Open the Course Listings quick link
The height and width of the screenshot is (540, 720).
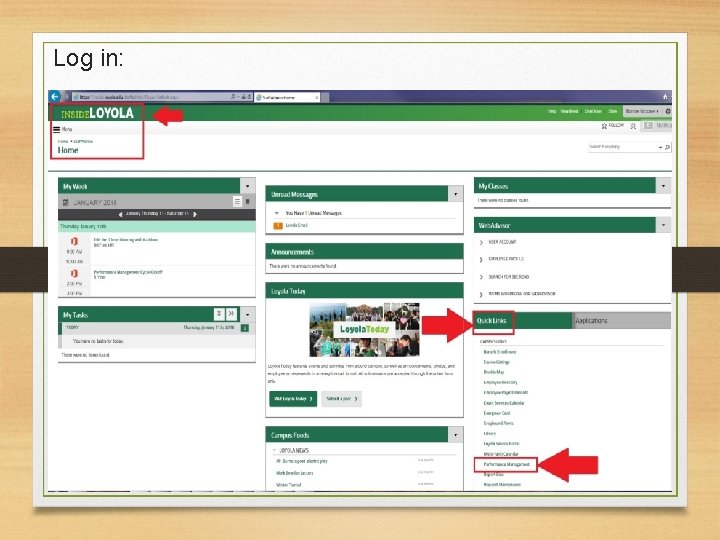click(x=496, y=362)
